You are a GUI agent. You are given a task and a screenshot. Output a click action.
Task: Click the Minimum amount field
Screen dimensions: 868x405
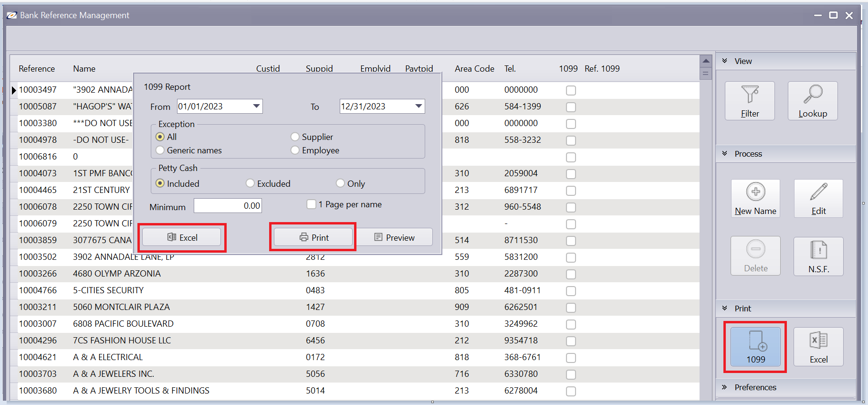[228, 206]
